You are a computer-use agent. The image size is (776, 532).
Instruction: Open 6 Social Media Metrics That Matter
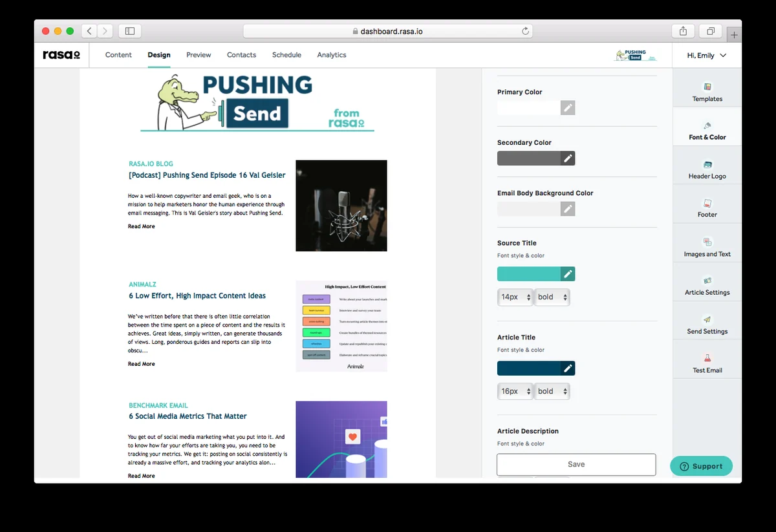[x=188, y=416]
